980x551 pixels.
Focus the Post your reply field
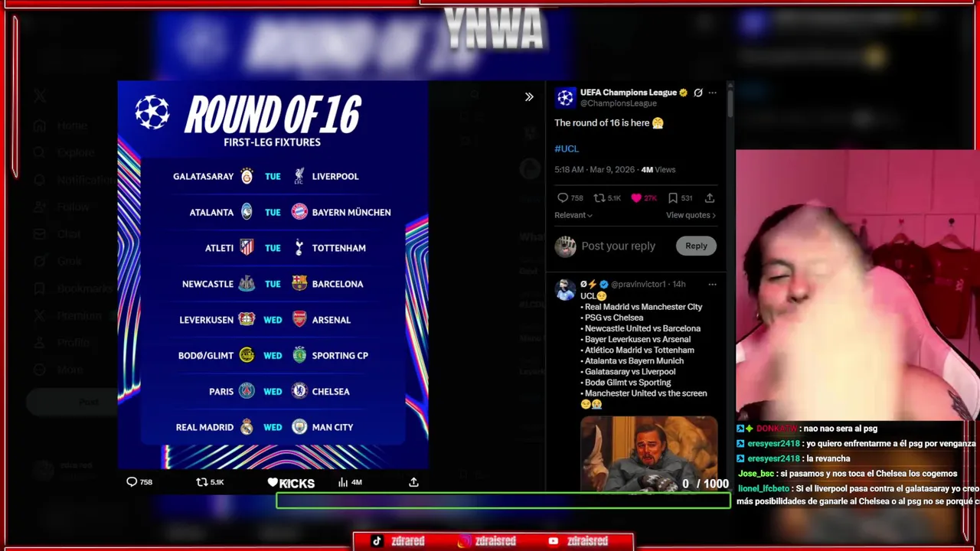pos(619,246)
